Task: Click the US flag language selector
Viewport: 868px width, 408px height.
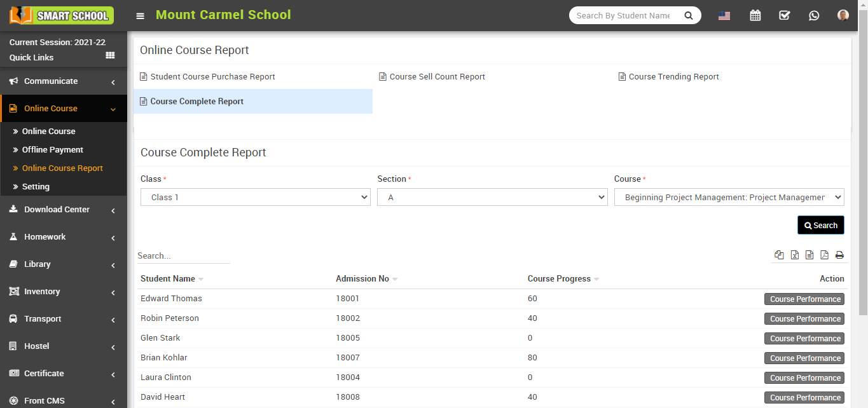Action: [x=724, y=15]
